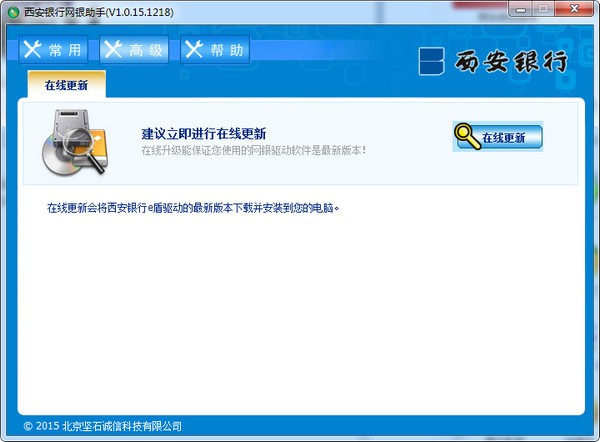Click the heading 建议立即进行在线更新

pyautogui.click(x=204, y=134)
